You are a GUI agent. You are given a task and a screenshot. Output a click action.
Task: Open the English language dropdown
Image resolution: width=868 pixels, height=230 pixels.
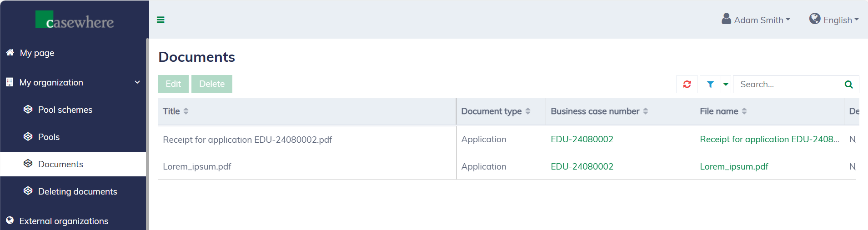[x=834, y=20]
